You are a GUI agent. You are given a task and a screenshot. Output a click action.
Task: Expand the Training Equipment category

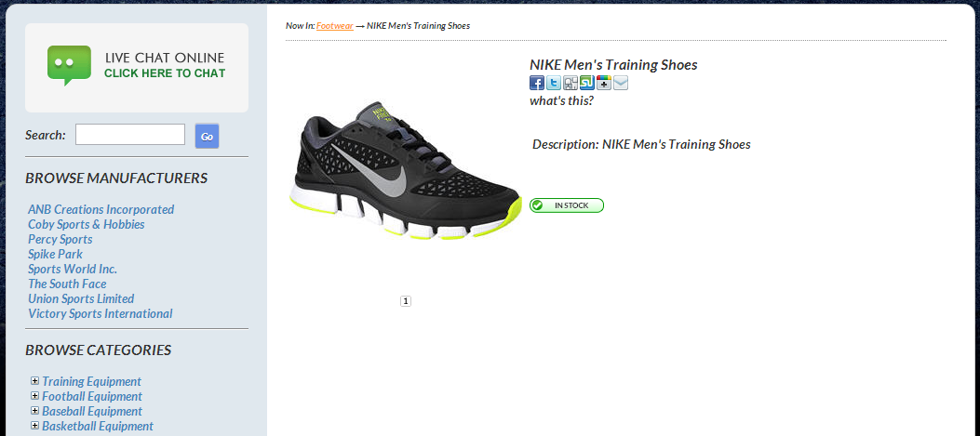pyautogui.click(x=35, y=381)
